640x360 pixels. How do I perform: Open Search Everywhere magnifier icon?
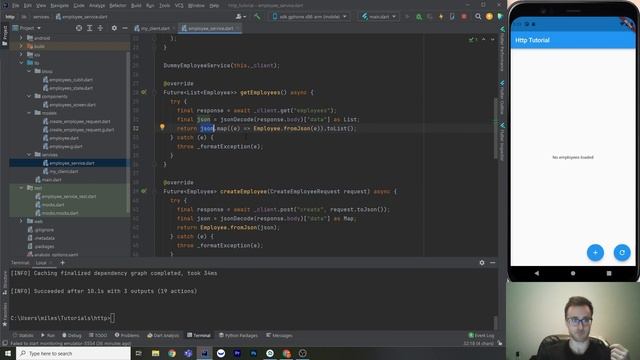pyautogui.click(x=478, y=17)
